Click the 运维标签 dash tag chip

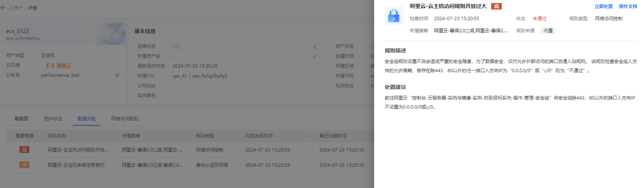(x=177, y=46)
